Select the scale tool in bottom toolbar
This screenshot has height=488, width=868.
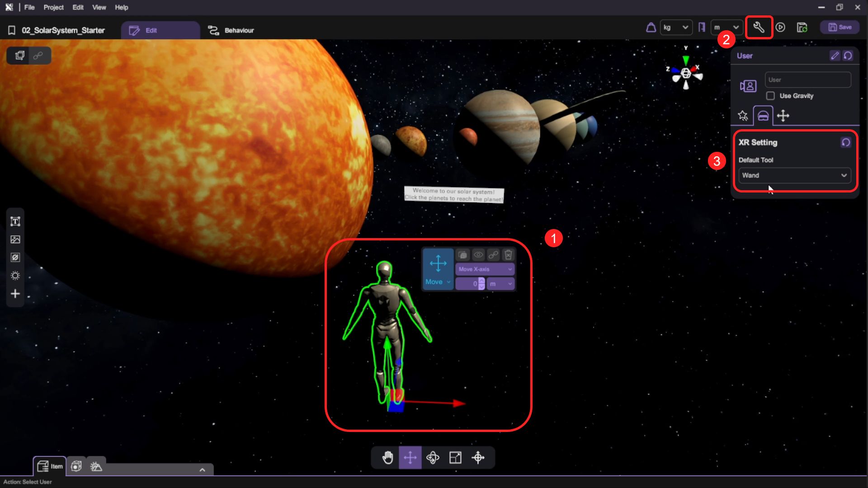pos(455,458)
